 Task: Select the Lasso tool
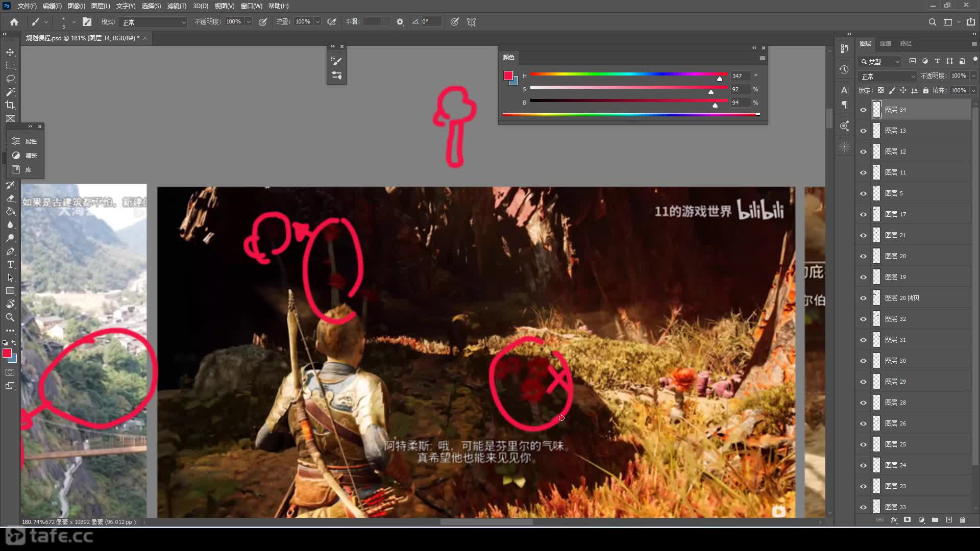(10, 78)
